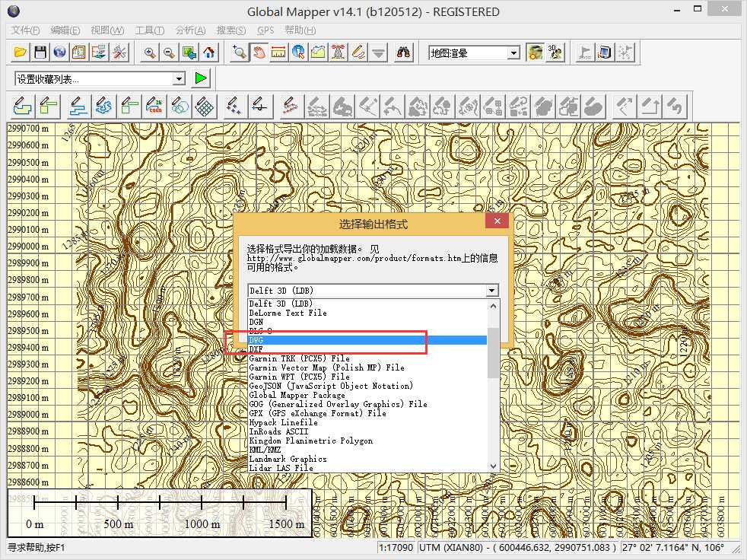Select the zoom tool with plus cursor

239,52
